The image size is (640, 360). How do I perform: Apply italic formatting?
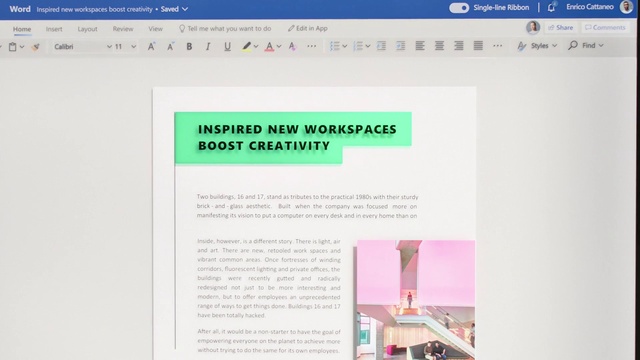[208, 47]
